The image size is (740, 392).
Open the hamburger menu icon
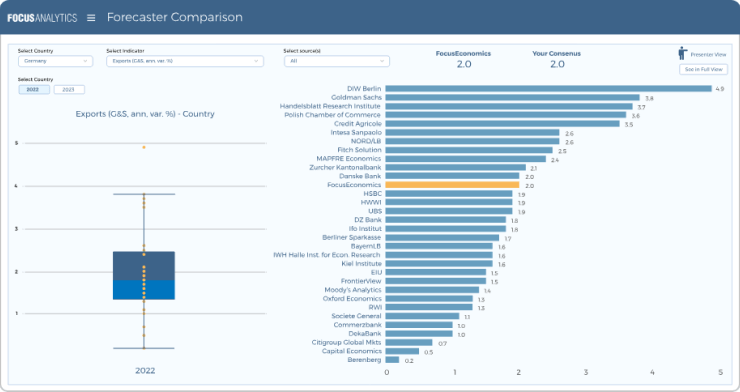pos(91,17)
